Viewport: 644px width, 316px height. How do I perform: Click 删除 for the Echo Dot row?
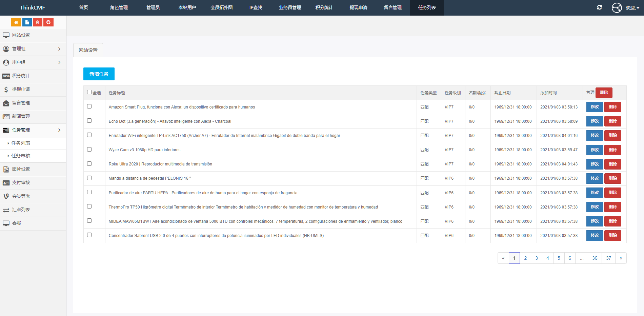click(613, 121)
